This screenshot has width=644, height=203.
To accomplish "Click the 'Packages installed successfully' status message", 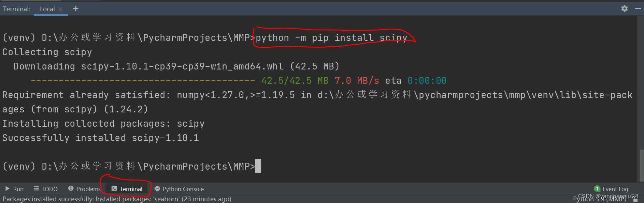I will coord(117,199).
